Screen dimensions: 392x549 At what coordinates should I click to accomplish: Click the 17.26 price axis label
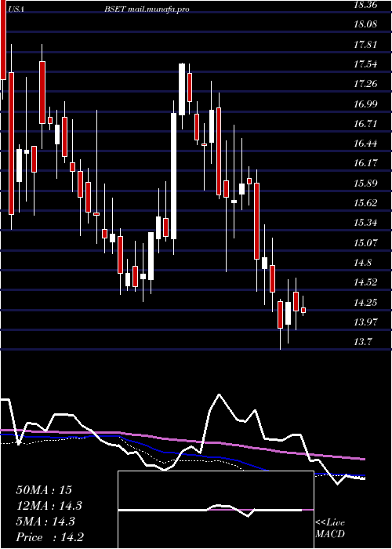pos(366,84)
